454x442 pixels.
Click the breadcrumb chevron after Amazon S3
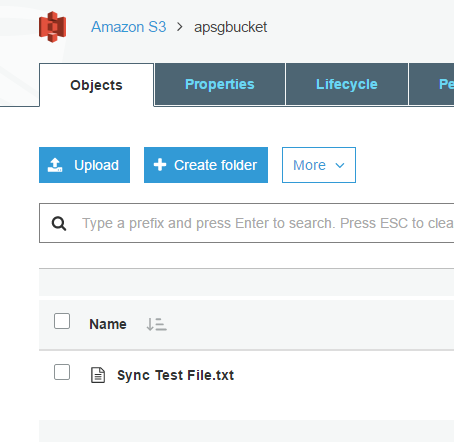[x=180, y=27]
